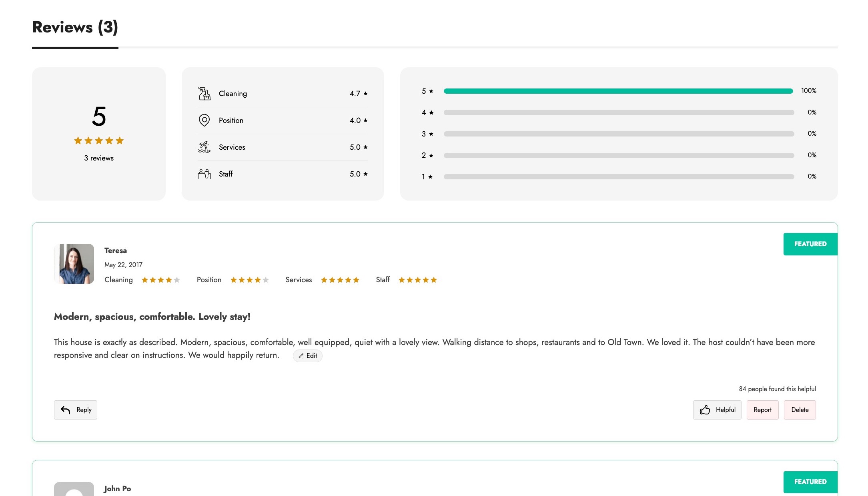The image size is (868, 496).
Task: Click the thumbs-up icon on Helpful
Action: 705,410
